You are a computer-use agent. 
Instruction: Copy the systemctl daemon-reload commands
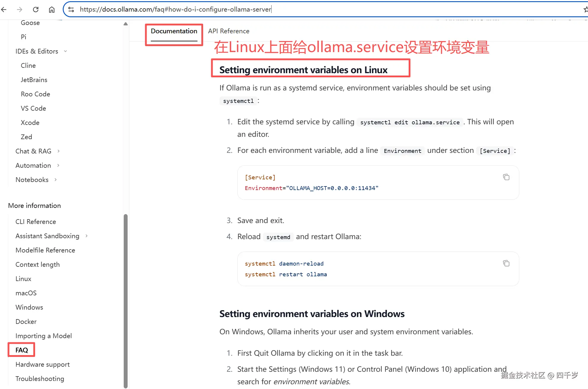pyautogui.click(x=506, y=263)
